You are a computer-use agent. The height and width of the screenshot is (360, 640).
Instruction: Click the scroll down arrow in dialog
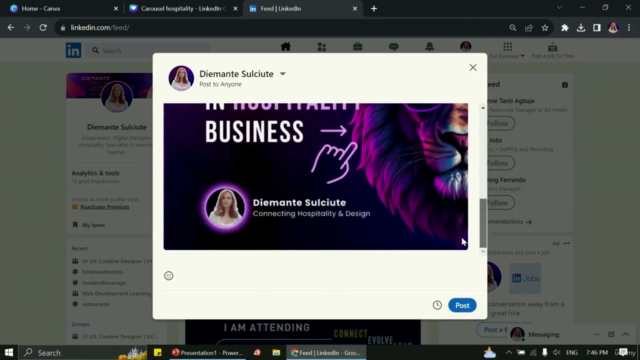483,252
